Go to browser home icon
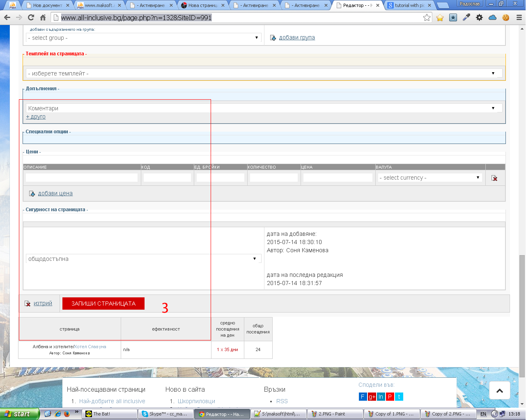Viewport: 526px width, 420px height. tap(43, 18)
